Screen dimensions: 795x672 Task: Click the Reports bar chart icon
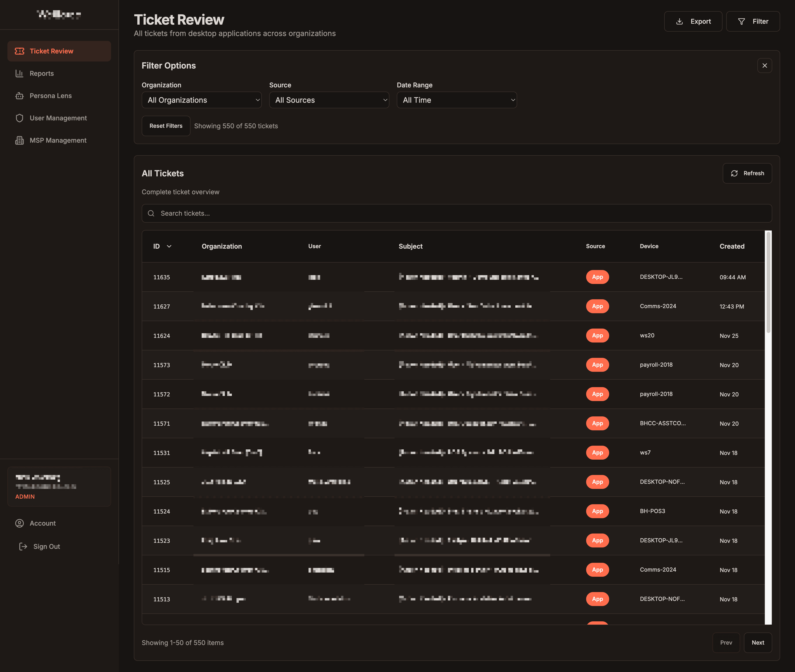tap(20, 73)
